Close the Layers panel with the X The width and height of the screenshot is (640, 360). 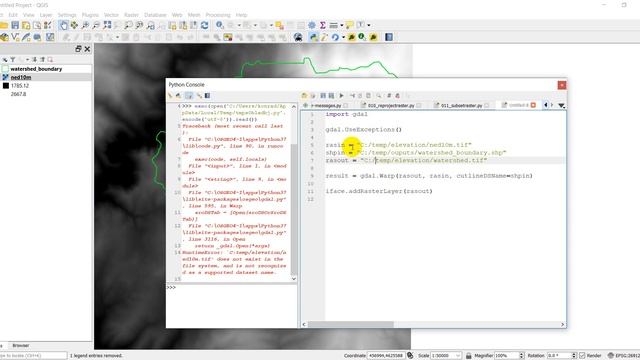point(87,49)
